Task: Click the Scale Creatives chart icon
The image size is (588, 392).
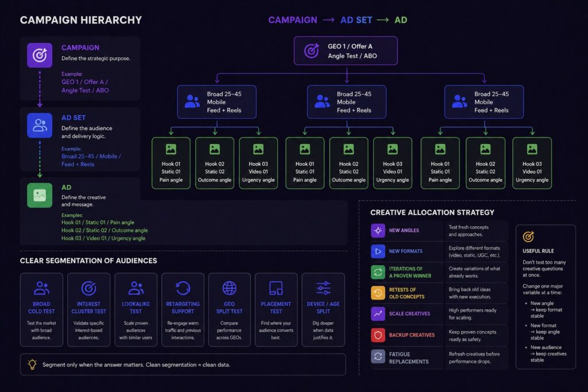Action: [378, 314]
